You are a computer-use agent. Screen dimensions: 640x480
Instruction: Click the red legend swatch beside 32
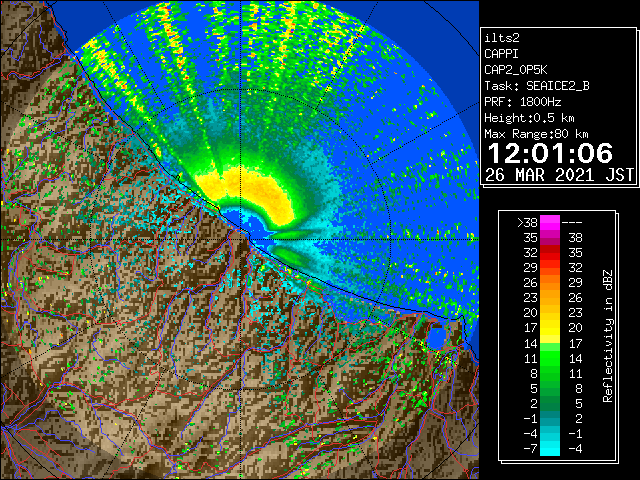pos(550,253)
